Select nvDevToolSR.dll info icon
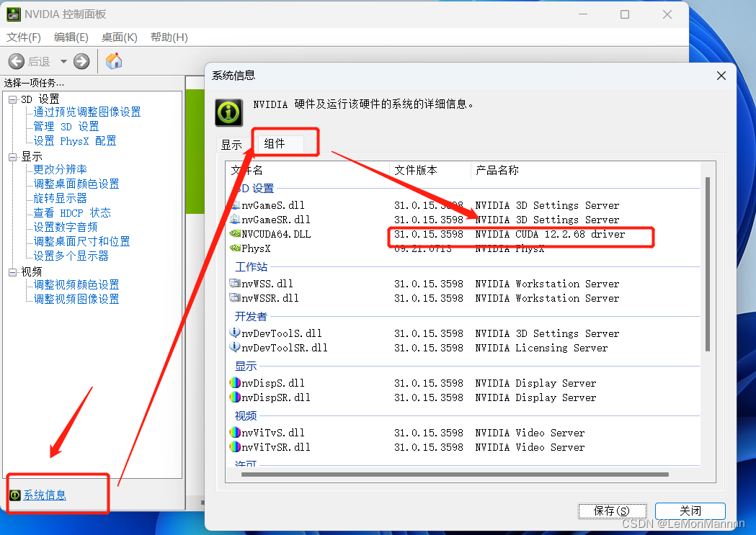This screenshot has height=535, width=756. 235,348
